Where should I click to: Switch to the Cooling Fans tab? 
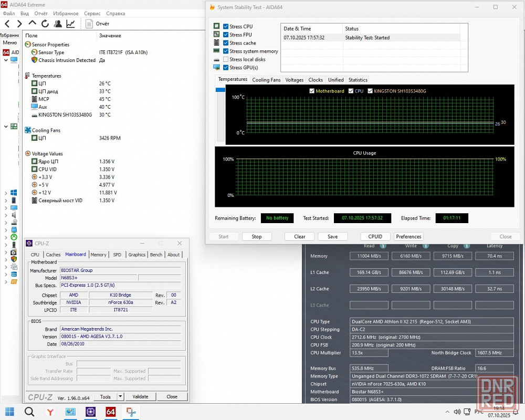[266, 80]
